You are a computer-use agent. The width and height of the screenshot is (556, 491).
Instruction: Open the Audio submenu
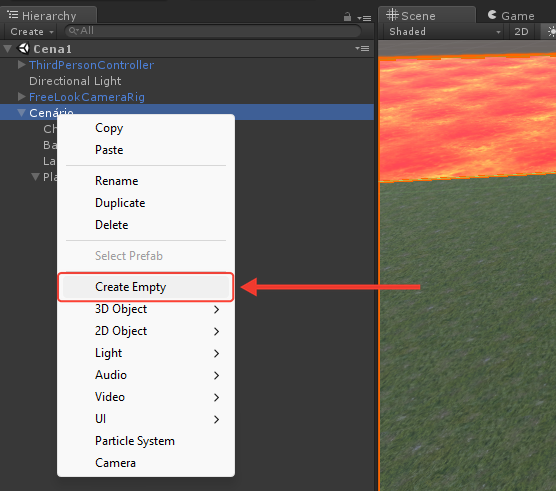pos(146,375)
